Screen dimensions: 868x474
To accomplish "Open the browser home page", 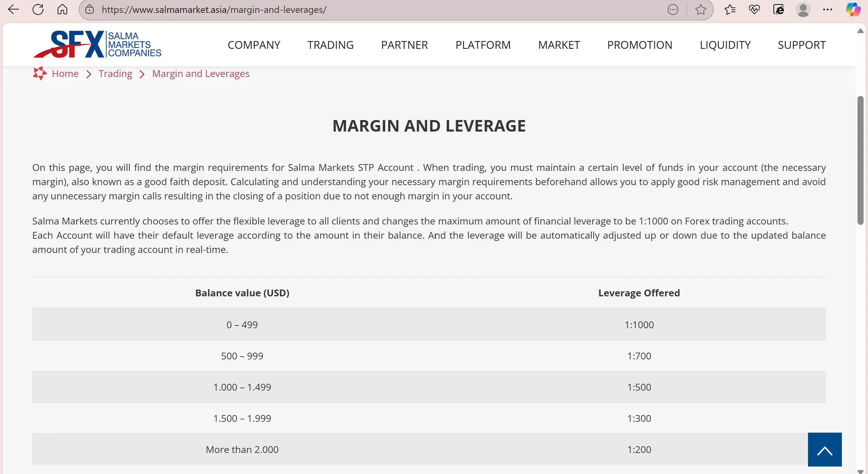I will click(62, 9).
